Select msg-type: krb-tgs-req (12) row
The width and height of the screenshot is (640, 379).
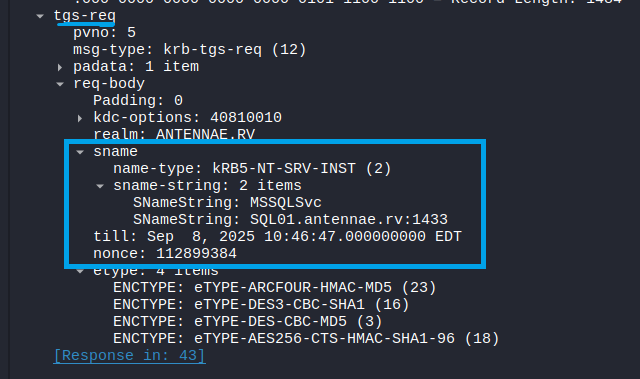pos(189,50)
